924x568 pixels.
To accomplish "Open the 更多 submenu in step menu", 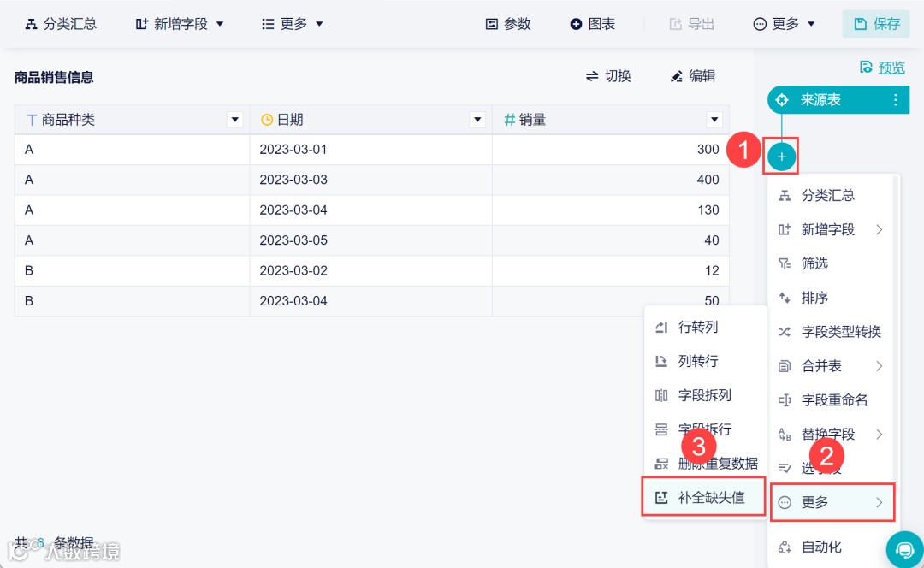I will [832, 502].
